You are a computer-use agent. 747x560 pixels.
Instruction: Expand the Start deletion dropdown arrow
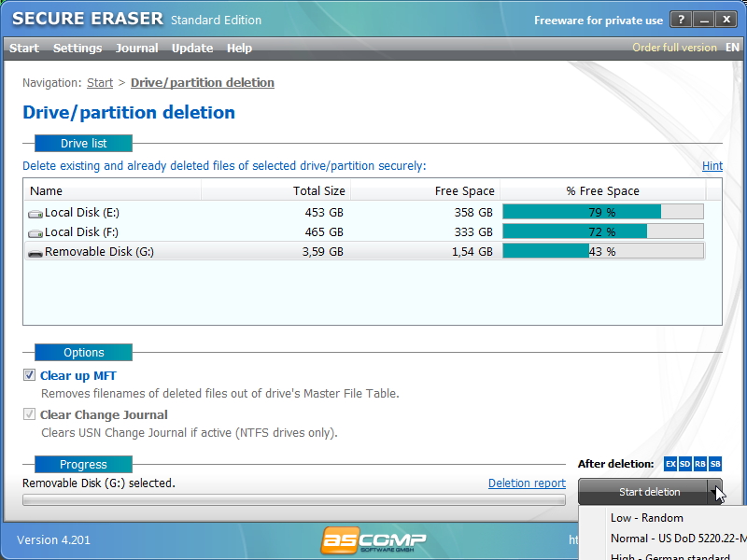714,492
